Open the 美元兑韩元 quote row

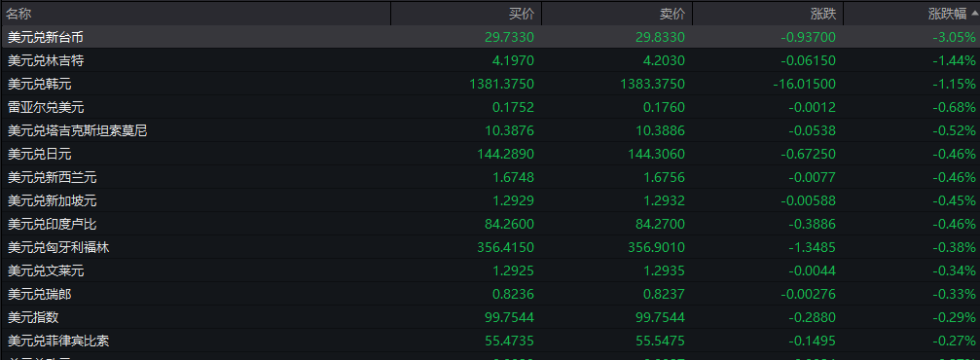[490, 84]
